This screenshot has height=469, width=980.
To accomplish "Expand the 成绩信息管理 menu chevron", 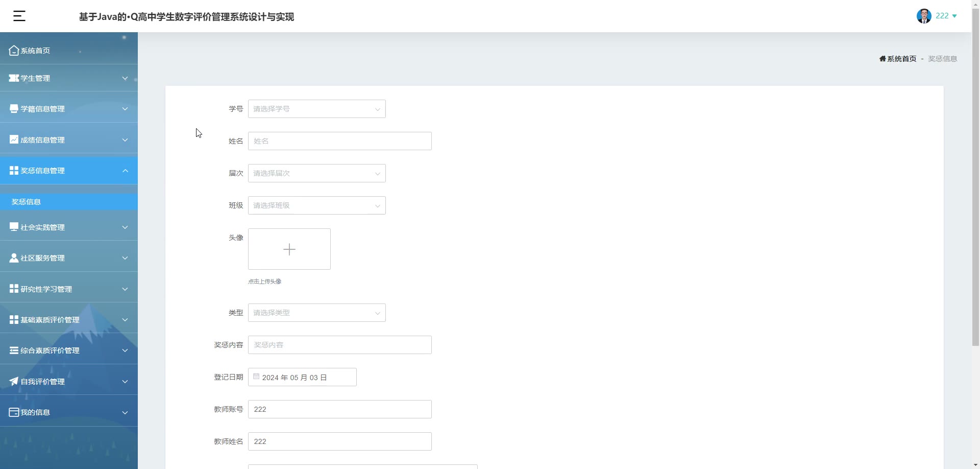I will tap(125, 140).
